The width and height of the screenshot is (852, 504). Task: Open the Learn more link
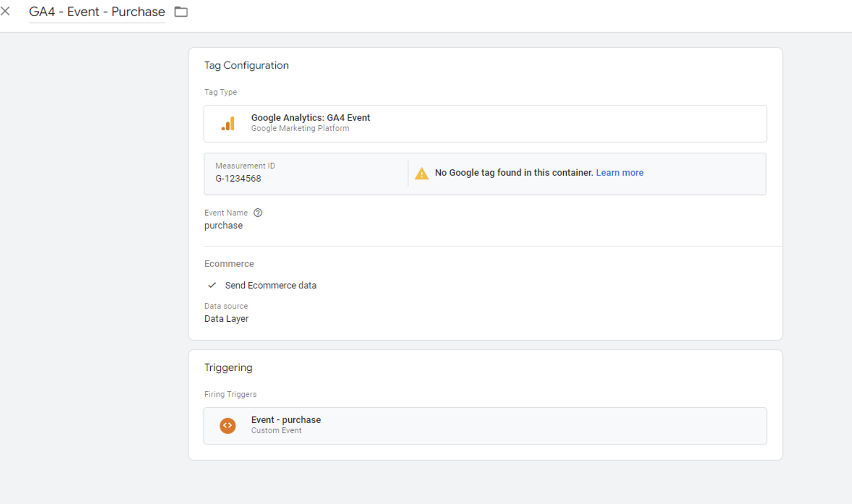[620, 173]
